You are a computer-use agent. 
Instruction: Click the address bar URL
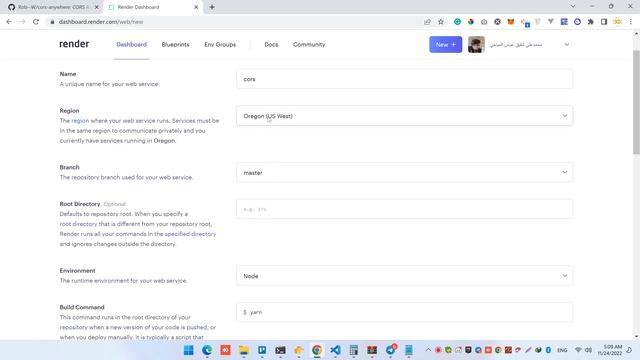tap(101, 22)
